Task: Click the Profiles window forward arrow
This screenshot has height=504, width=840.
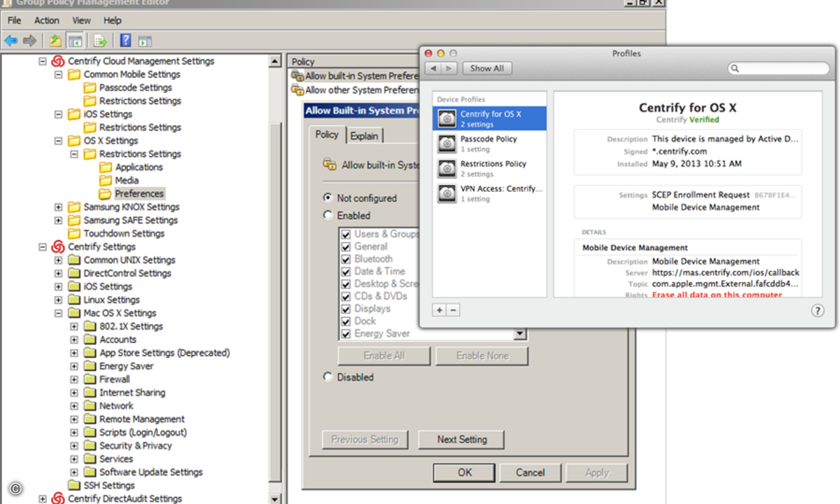Action: click(x=449, y=68)
